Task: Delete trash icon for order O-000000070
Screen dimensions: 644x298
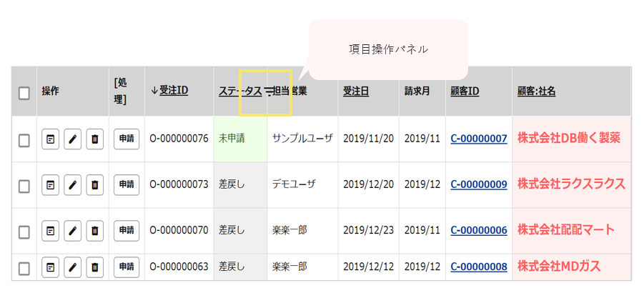Action: [95, 231]
